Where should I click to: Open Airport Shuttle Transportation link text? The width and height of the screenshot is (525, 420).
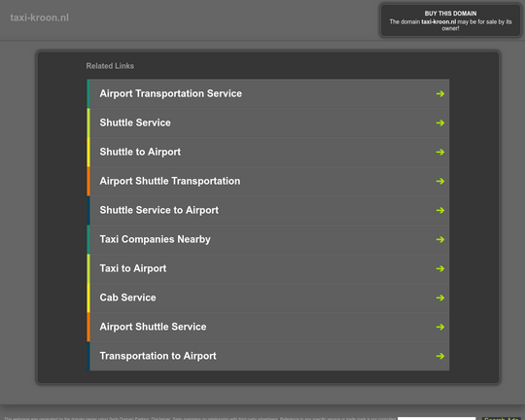(170, 181)
